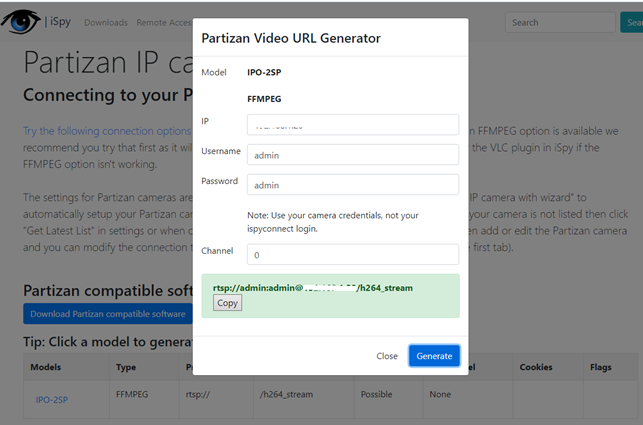Click the teal Search button
Image resolution: width=643 pixels, height=425 pixels.
(x=632, y=23)
